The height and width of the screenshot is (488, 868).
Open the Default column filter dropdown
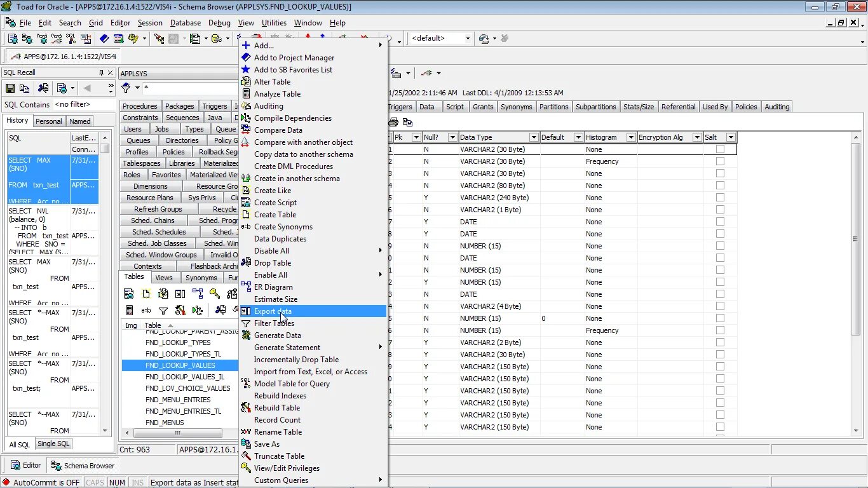(578, 137)
